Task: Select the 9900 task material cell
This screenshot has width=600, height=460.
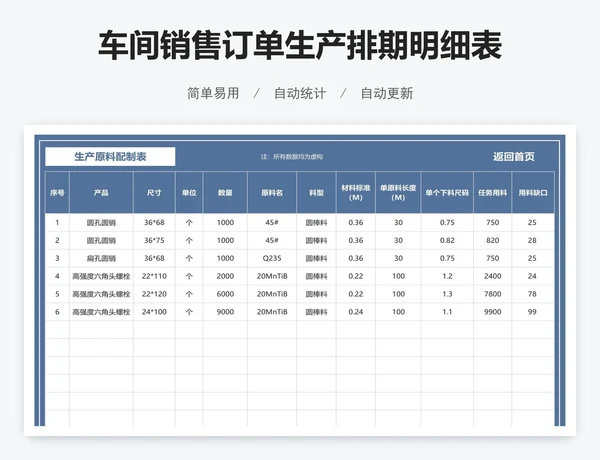Action: click(492, 312)
